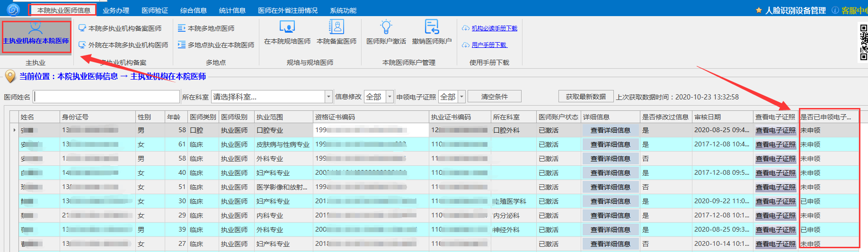Expand the 申领电子证照 filter dropdown
The height and width of the screenshot is (252, 868).
(462, 97)
